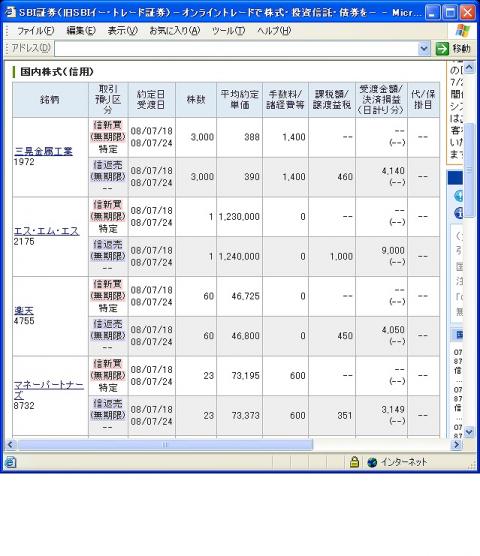480x556 pixels.
Task: Open the 楽天 stock link
Action: click(x=24, y=311)
